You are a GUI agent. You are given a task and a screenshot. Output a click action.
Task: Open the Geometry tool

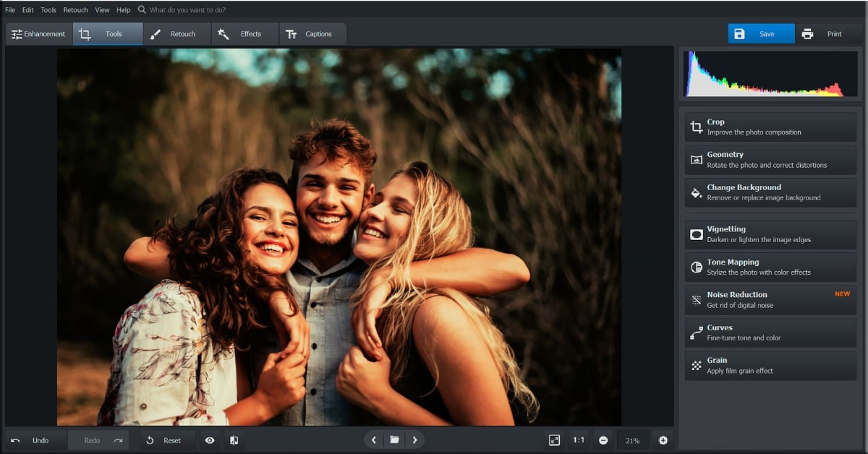click(770, 160)
